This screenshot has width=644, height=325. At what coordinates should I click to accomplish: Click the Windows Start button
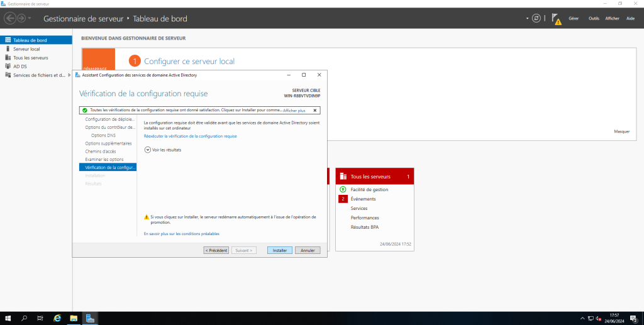(x=8, y=318)
